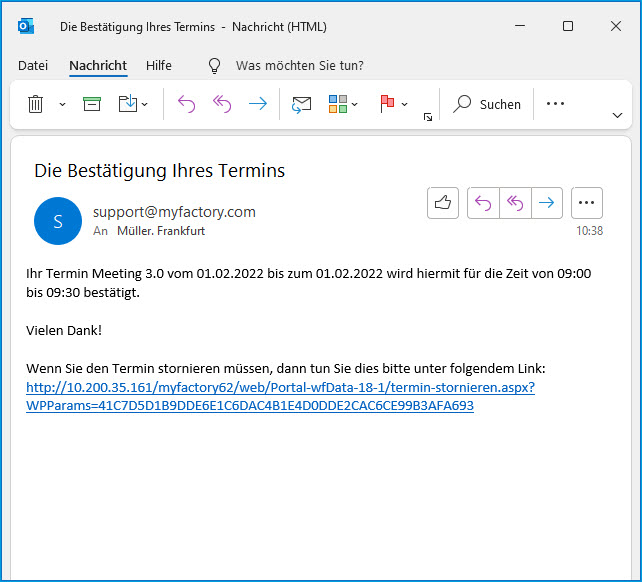
Task: Collapse the ribbon with the chevron arrow
Action: [617, 115]
